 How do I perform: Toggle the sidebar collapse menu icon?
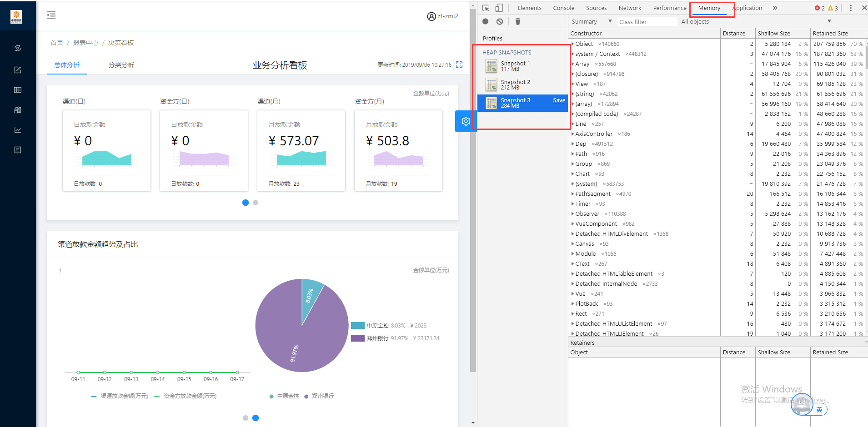[x=51, y=15]
